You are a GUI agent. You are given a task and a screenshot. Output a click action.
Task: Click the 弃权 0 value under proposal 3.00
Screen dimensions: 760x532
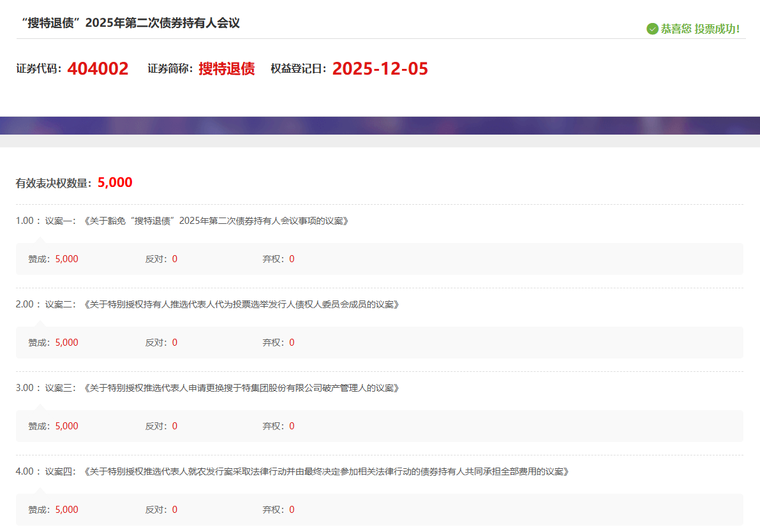pyautogui.click(x=292, y=426)
